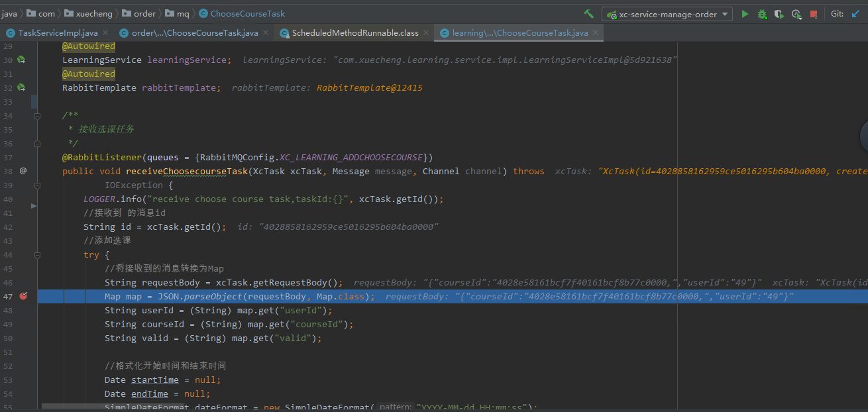The image size is (868, 412).
Task: Click the order folder breadcrumb
Action: coord(138,13)
